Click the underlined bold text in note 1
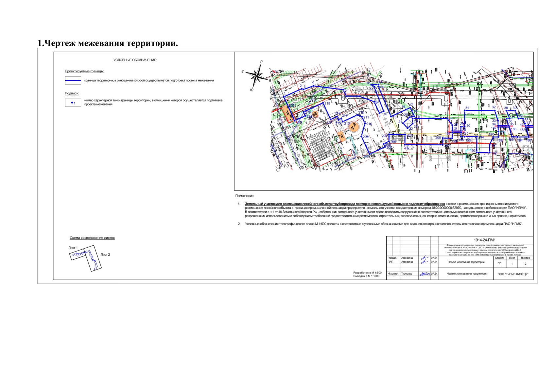 point(345,204)
